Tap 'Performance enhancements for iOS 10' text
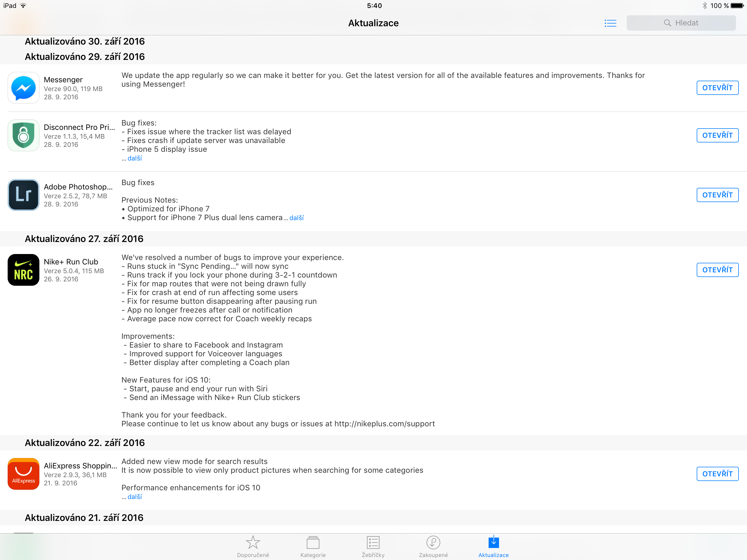Image resolution: width=747 pixels, height=560 pixels. [191, 488]
